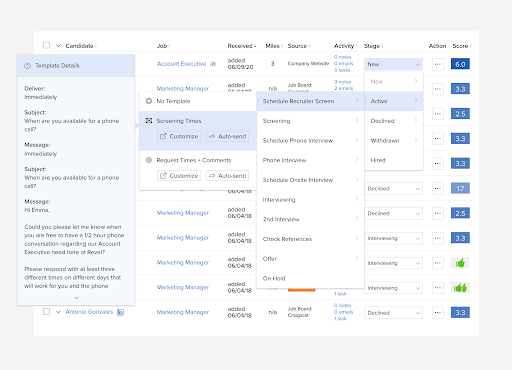Open Marketing Manager link in Antonio Gonzales row

pos(183,312)
